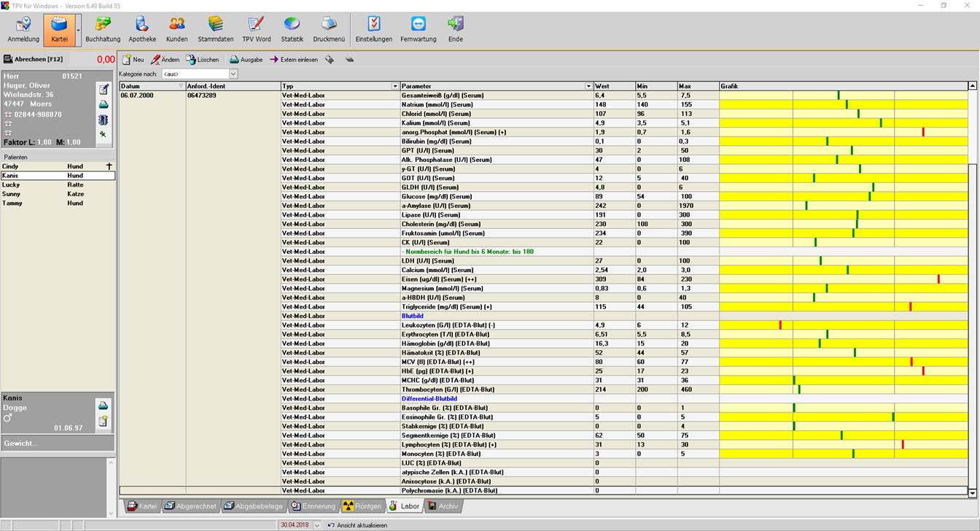Open the date dropdown in status bar
The height and width of the screenshot is (531, 980).
[x=316, y=525]
